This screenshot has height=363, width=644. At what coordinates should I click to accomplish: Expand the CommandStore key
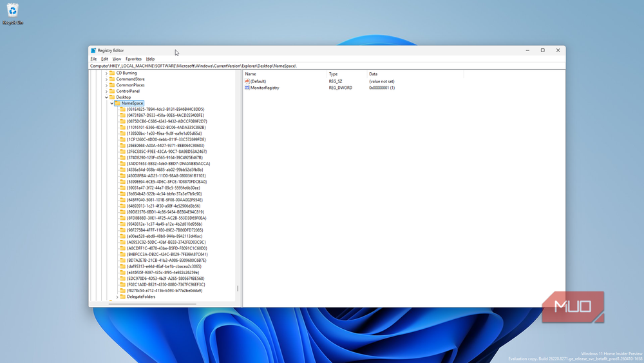(x=106, y=79)
